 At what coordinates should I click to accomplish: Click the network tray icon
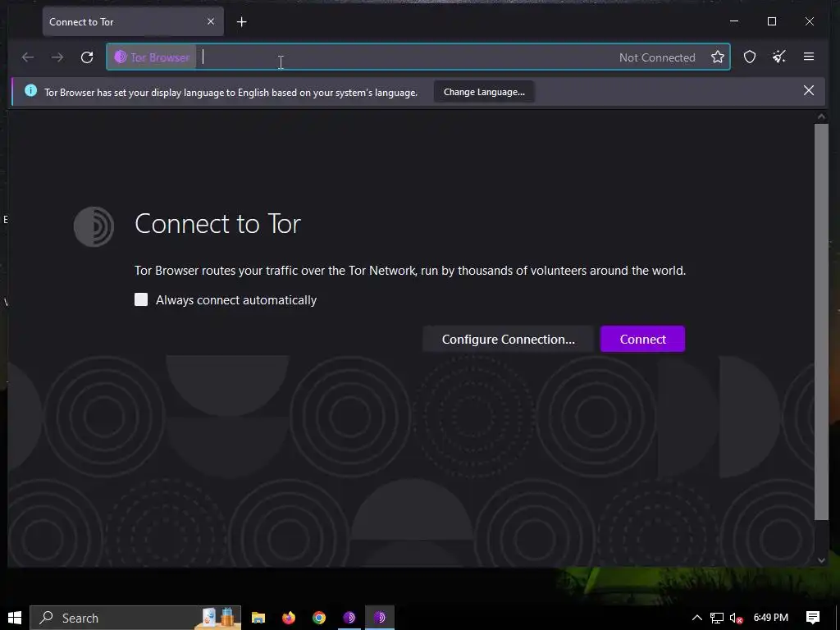pyautogui.click(x=717, y=618)
